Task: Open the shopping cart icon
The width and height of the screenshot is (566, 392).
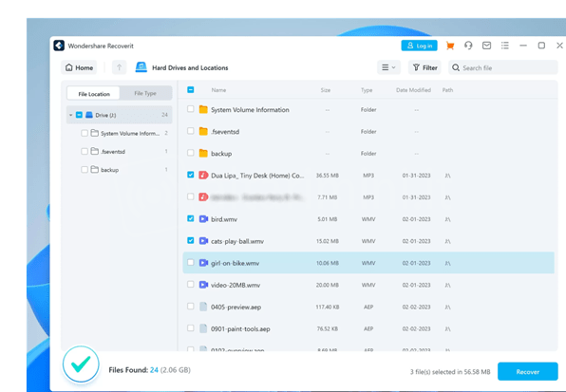Action: [450, 46]
